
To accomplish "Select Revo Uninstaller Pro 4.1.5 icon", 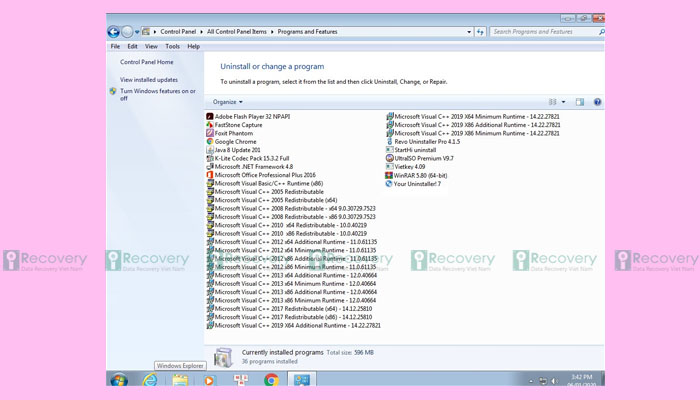I will coord(389,141).
